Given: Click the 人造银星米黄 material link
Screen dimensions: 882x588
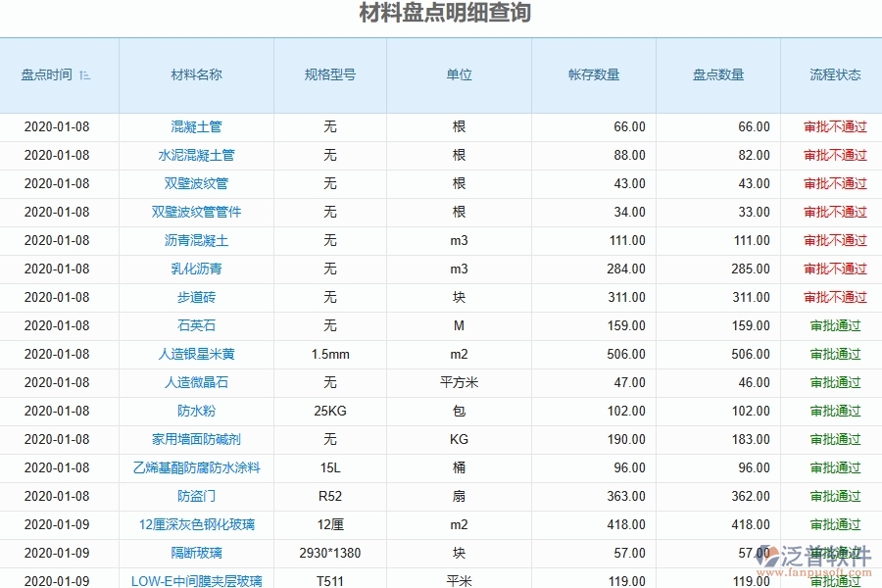Looking at the screenshot, I should click(x=194, y=354).
